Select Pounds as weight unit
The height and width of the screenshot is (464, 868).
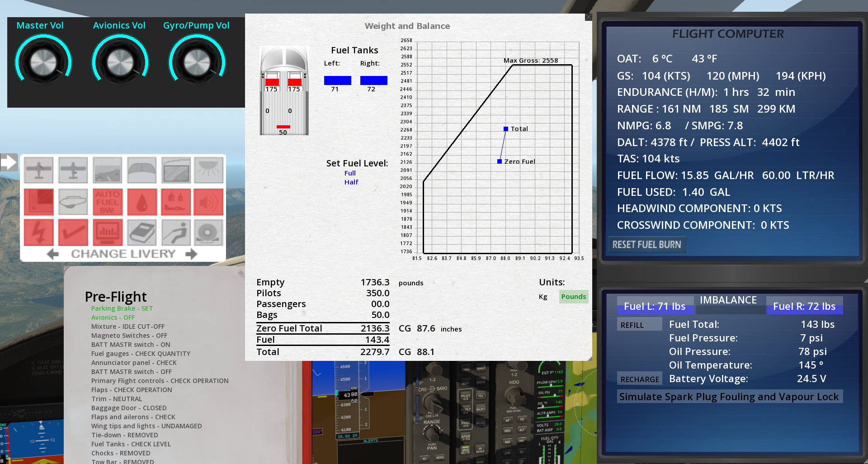(574, 297)
